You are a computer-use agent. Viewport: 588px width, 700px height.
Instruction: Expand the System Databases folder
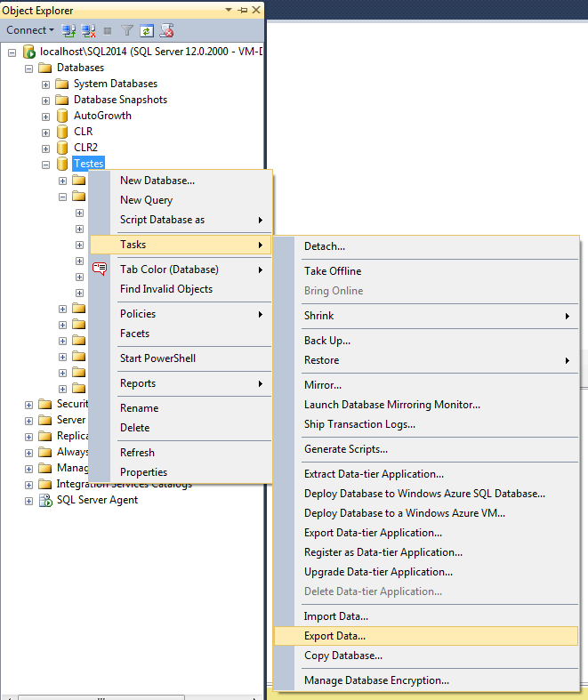(45, 84)
